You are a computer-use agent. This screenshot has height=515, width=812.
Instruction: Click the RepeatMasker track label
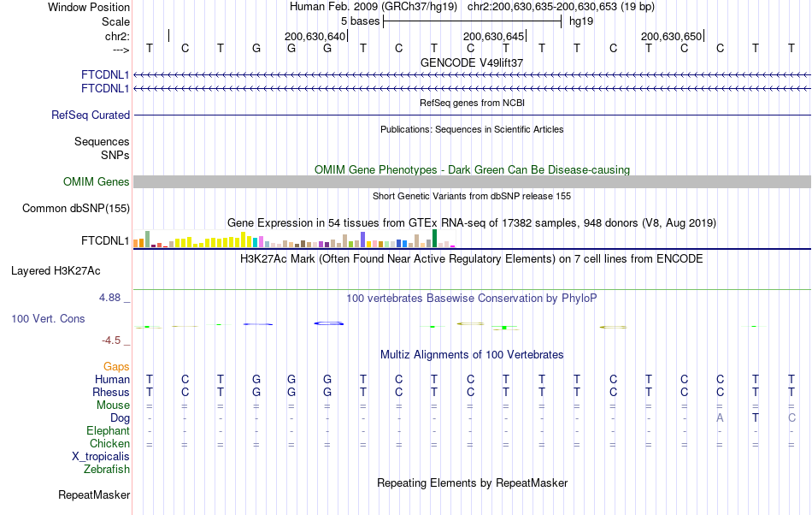click(94, 495)
